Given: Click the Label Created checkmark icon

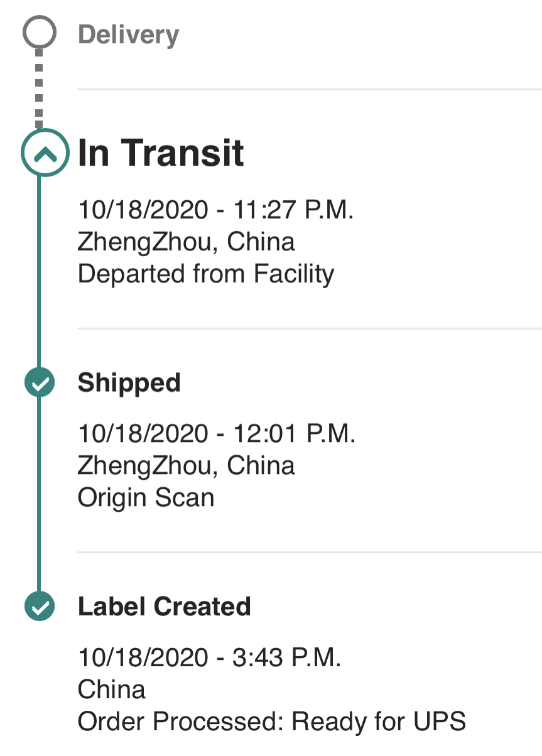Looking at the screenshot, I should pos(40,607).
